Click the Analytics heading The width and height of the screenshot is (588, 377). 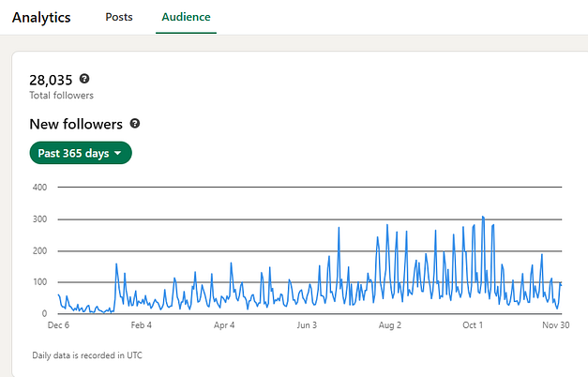point(41,18)
